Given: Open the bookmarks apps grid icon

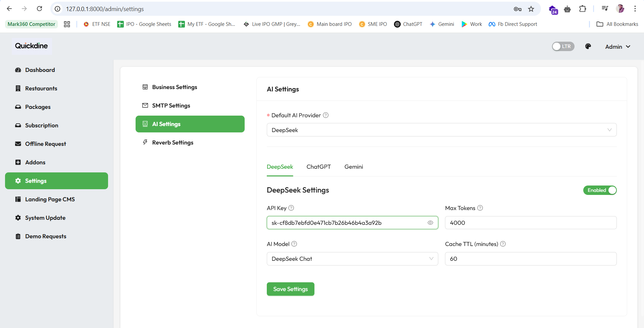Looking at the screenshot, I should point(67,24).
